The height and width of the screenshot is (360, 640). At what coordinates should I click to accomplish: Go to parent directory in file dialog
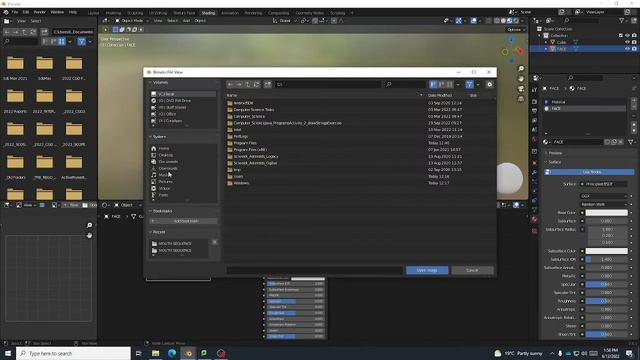(248, 84)
